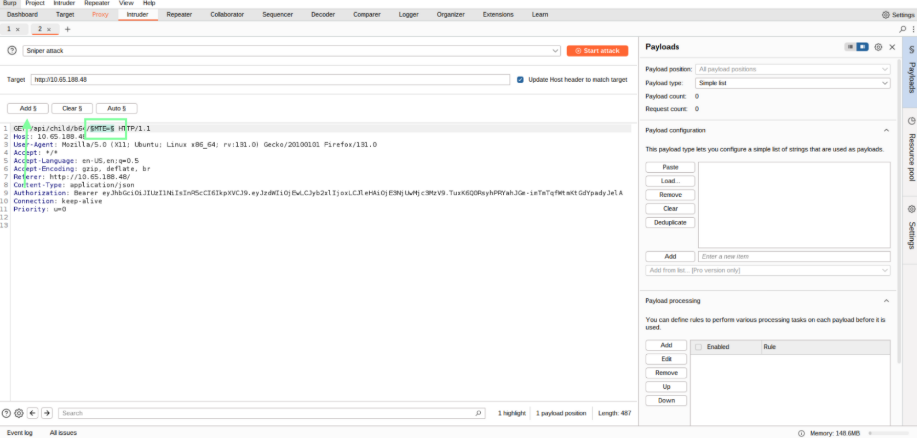
Task: Toggle Update Host header to match target
Action: (521, 79)
